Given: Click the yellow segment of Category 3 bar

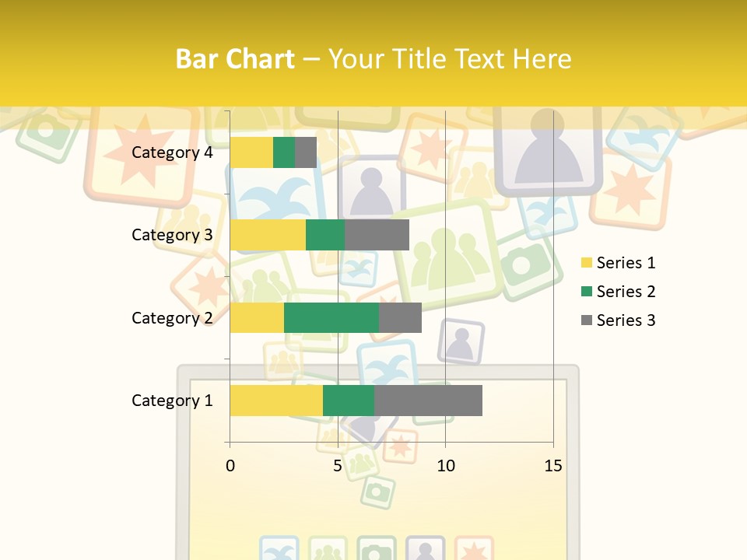Looking at the screenshot, I should click(268, 235).
